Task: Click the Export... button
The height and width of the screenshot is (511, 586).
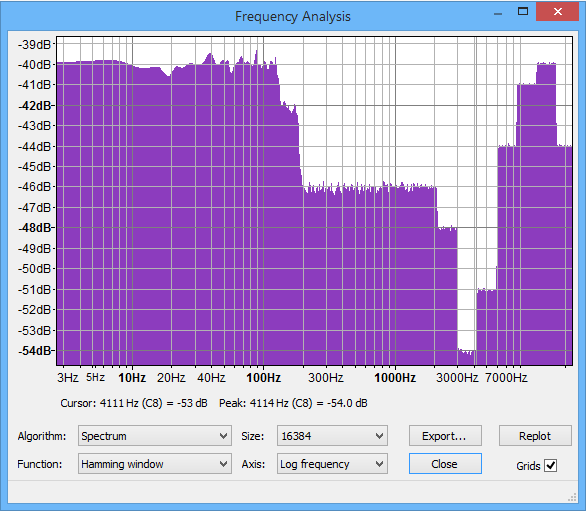Action: (x=445, y=435)
